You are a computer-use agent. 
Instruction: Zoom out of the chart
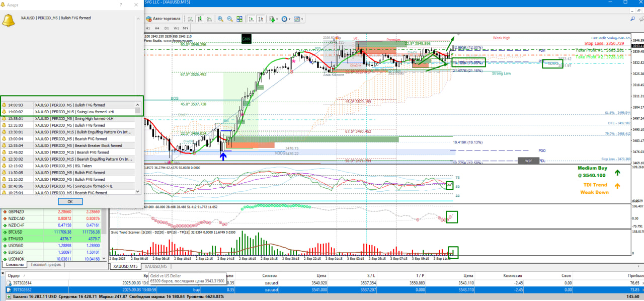point(230,19)
